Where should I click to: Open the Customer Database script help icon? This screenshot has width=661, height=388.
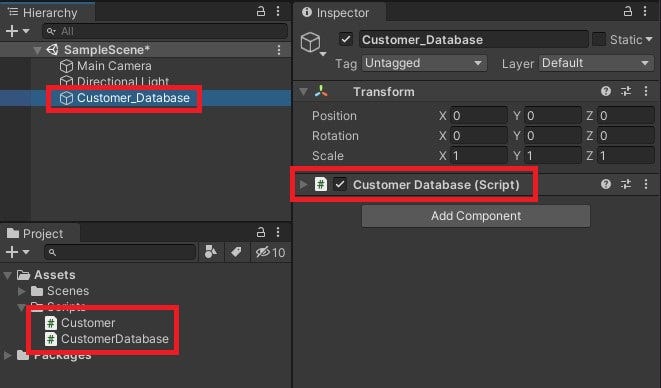tap(606, 184)
